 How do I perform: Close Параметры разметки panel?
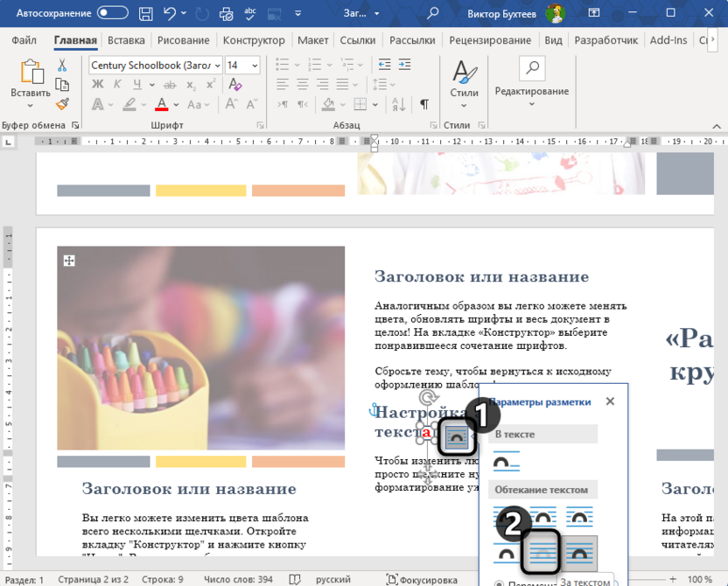(x=610, y=401)
